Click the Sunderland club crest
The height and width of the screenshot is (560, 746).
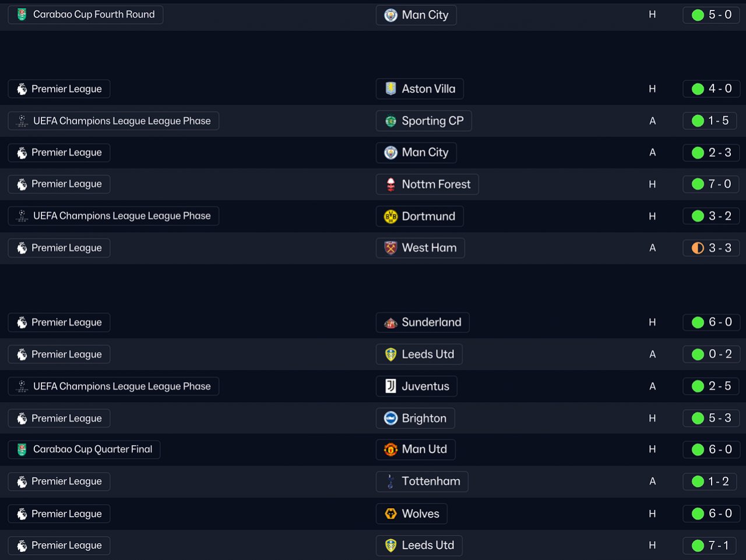[390, 322]
